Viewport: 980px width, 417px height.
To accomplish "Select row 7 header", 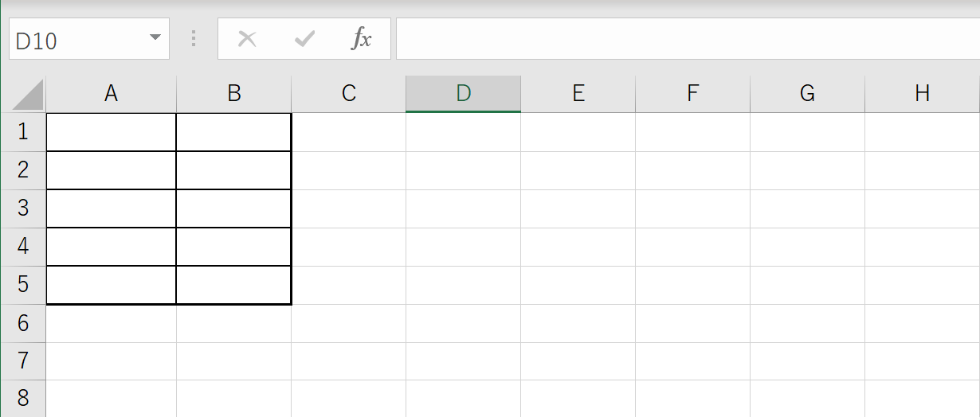I will (x=23, y=361).
